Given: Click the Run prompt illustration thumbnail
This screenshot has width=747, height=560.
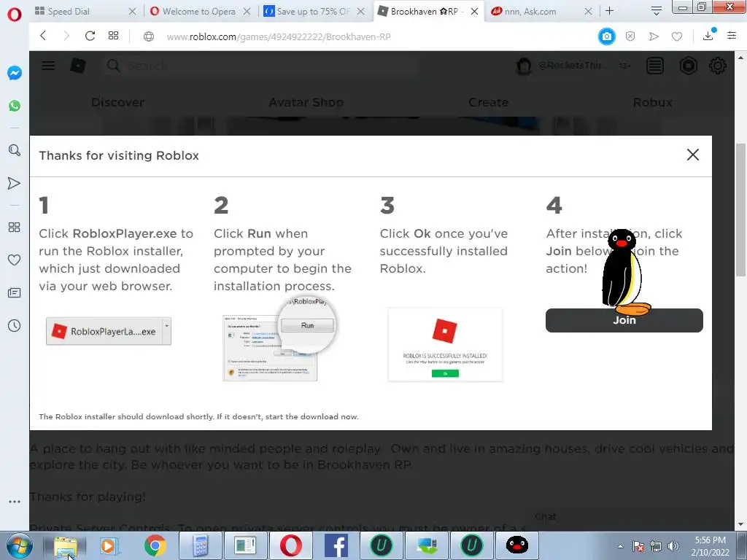Looking at the screenshot, I should 279,338.
